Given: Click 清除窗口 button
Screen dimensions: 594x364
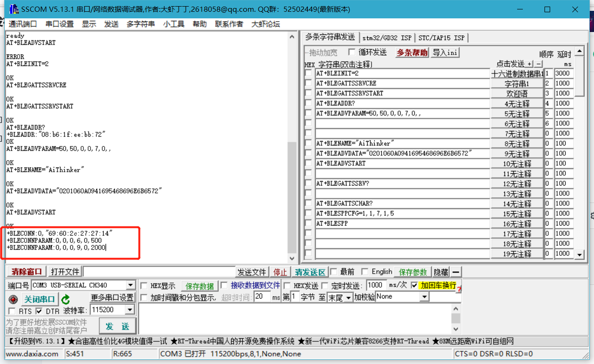Looking at the screenshot, I should [27, 272].
